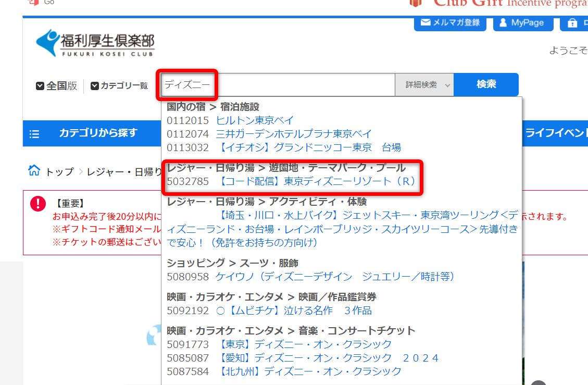The image size is (588, 385).
Task: Click the lock icon button
Action: coord(572,23)
